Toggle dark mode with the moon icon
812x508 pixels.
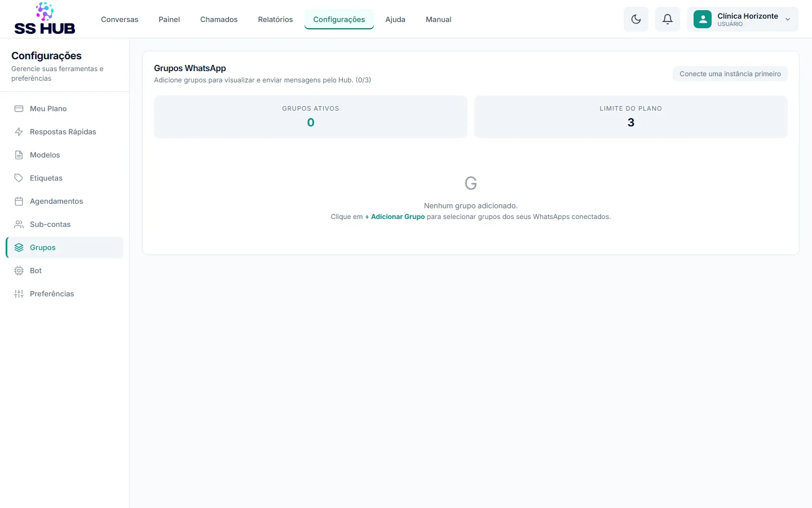[x=636, y=19]
